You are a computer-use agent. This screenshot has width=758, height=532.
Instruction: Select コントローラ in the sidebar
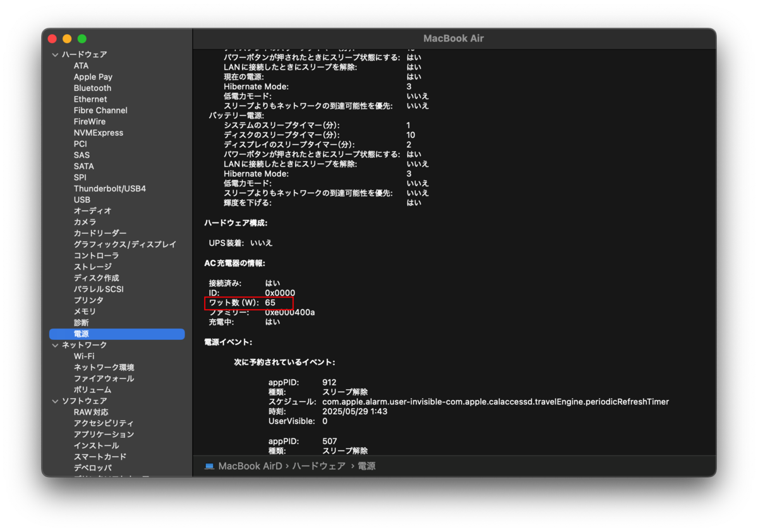click(96, 256)
